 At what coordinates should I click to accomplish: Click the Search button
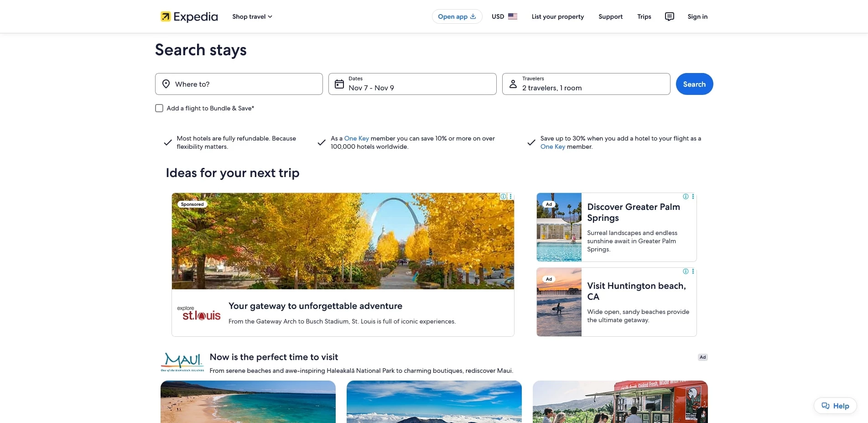click(x=694, y=84)
